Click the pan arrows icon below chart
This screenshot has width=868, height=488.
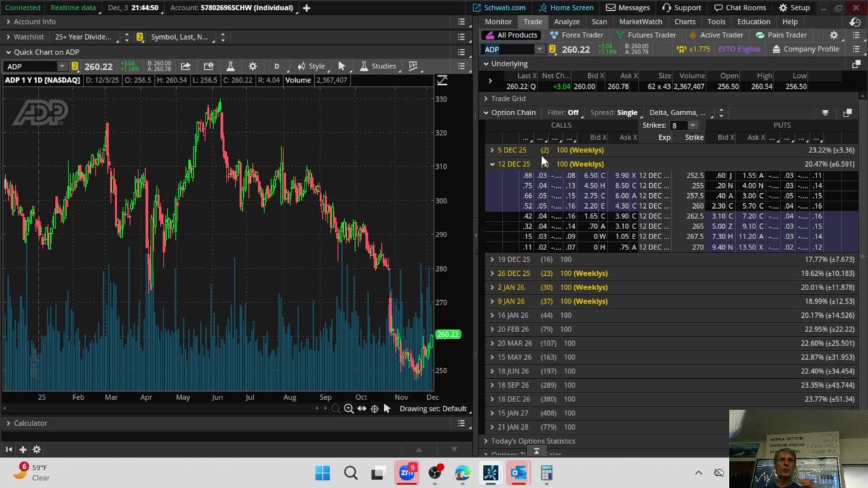(361, 409)
